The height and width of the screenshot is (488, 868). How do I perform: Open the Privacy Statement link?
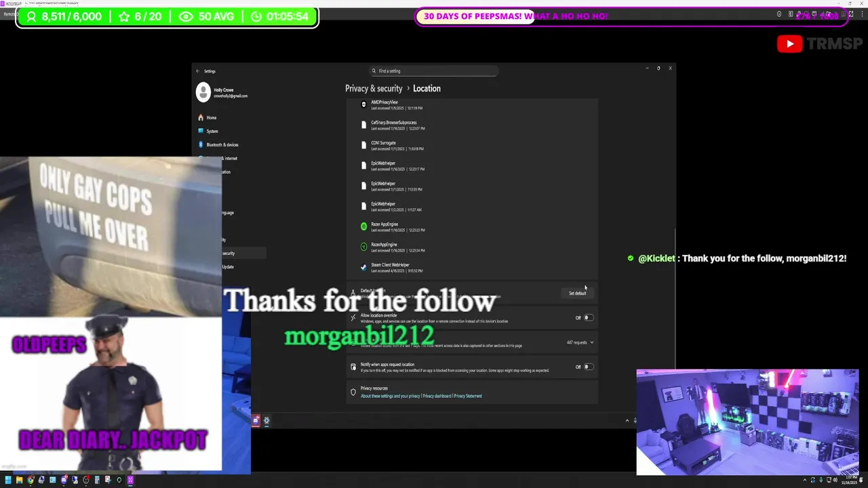click(x=468, y=396)
